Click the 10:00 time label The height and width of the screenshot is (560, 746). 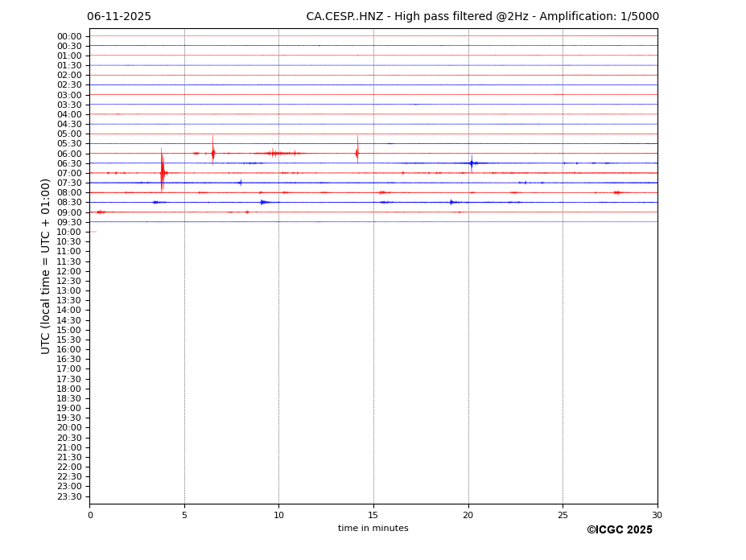pyautogui.click(x=69, y=232)
